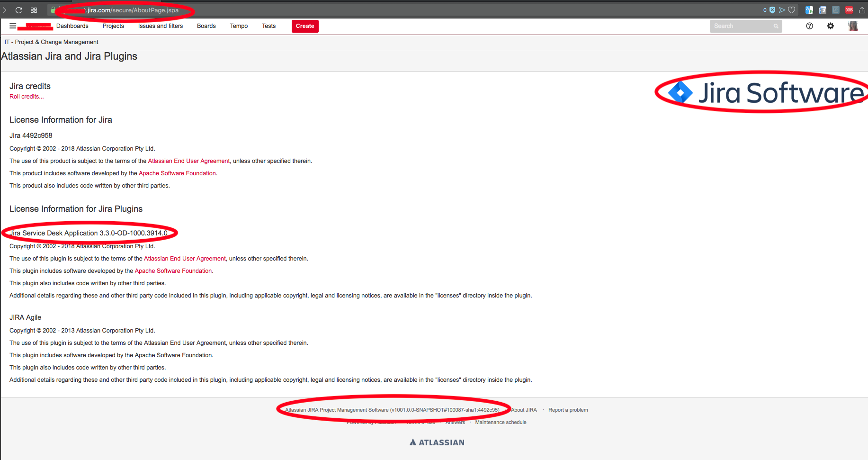The image size is (868, 460).
Task: Open the Jira administration gear icon
Action: (x=831, y=26)
